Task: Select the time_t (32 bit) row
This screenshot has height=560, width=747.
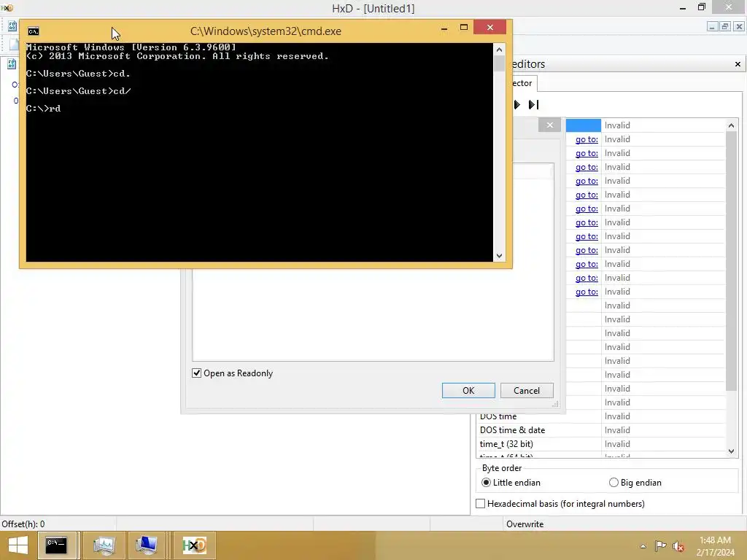Action: 601,444
